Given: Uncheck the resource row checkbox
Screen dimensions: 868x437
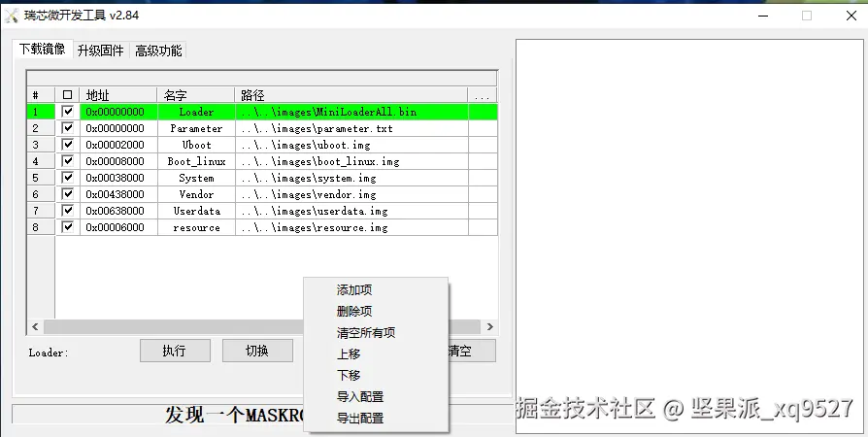Looking at the screenshot, I should pos(68,227).
